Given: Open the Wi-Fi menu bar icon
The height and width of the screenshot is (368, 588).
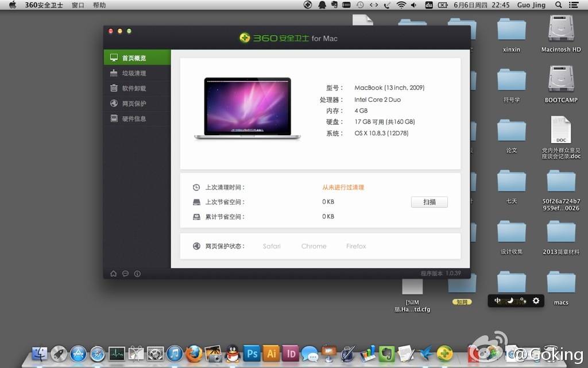Looking at the screenshot, I should tap(401, 5).
